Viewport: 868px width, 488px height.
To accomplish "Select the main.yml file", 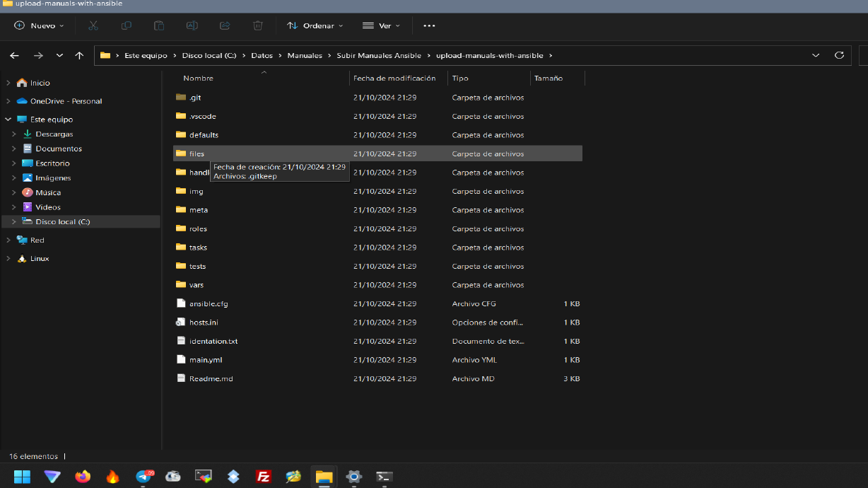I will point(205,360).
